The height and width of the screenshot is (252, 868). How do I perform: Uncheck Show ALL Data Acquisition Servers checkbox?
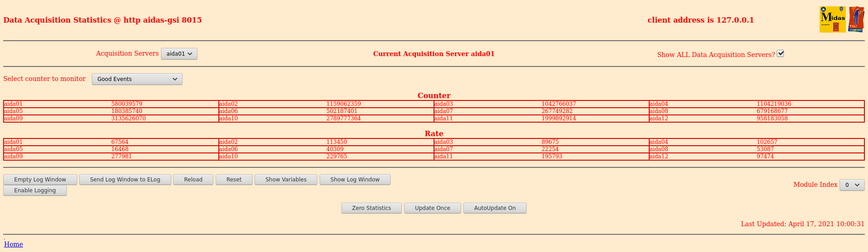point(780,53)
